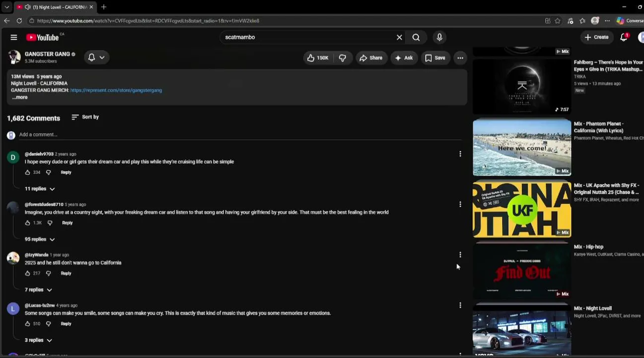
Task: Like the comment by @Lucas-tu2nw
Action: click(x=27, y=324)
